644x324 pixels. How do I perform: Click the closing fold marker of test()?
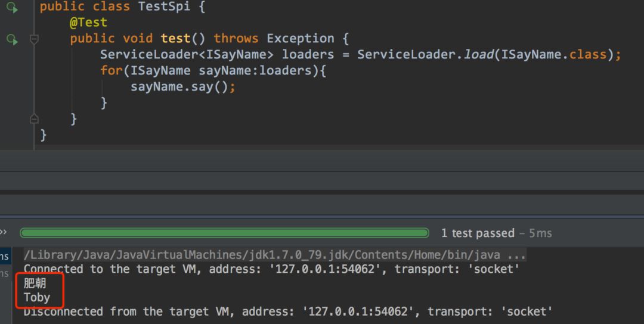tap(35, 119)
